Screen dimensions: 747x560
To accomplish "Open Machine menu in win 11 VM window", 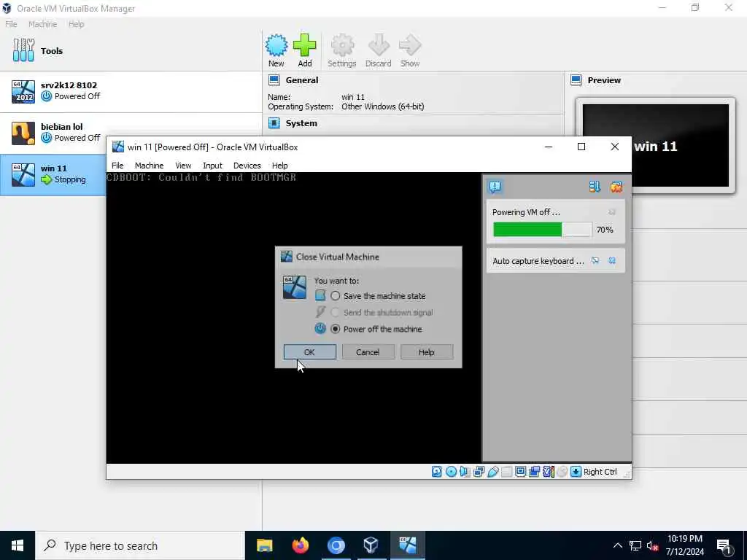I will coord(149,166).
